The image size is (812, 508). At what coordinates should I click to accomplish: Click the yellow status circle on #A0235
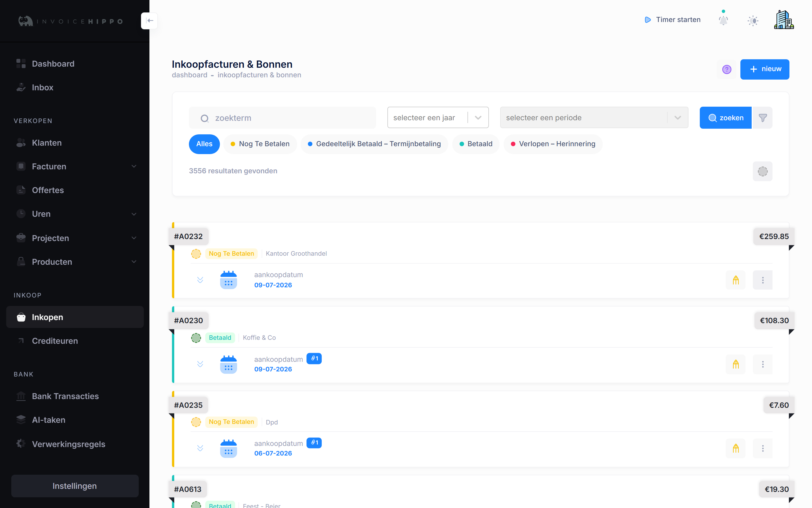tap(196, 422)
